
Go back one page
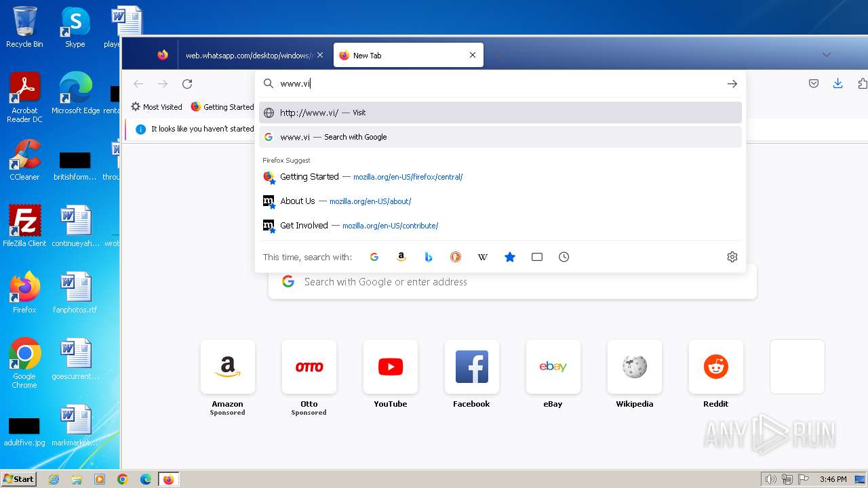[x=138, y=84]
